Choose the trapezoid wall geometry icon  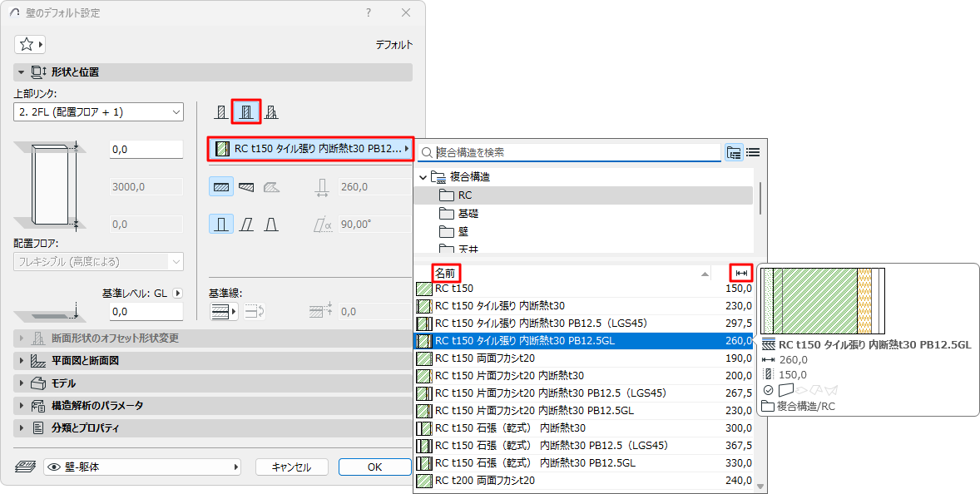pos(247,186)
